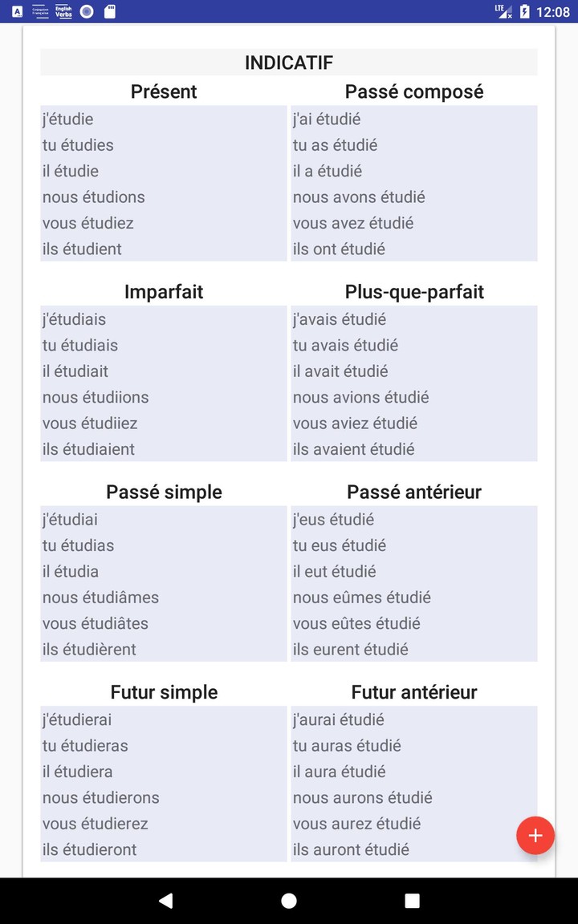Tap the Futur antérieur heading
578x924 pixels.
(414, 691)
